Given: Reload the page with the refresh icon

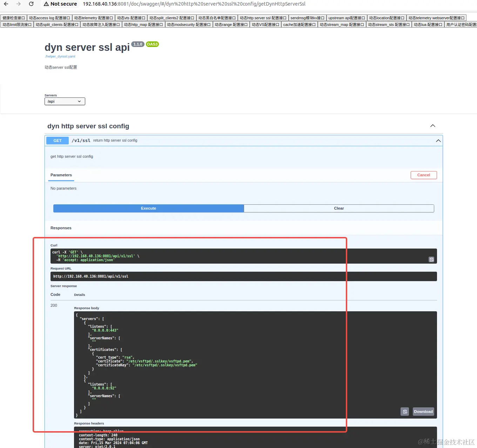Looking at the screenshot, I should click(x=31, y=4).
